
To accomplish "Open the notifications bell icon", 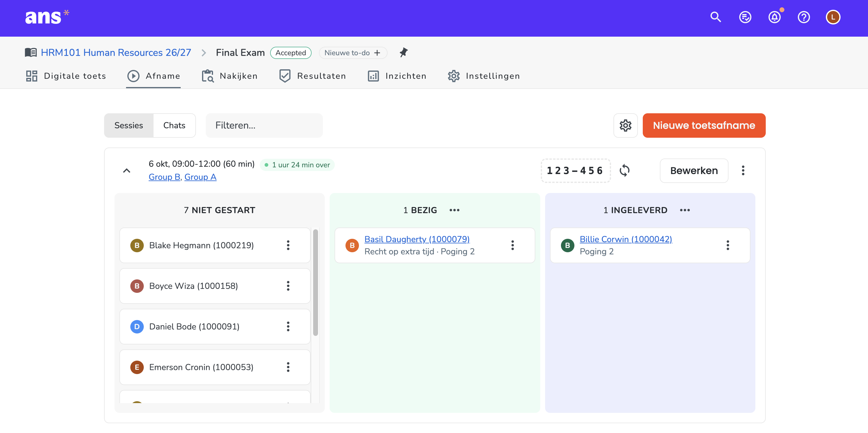I will [x=774, y=17].
